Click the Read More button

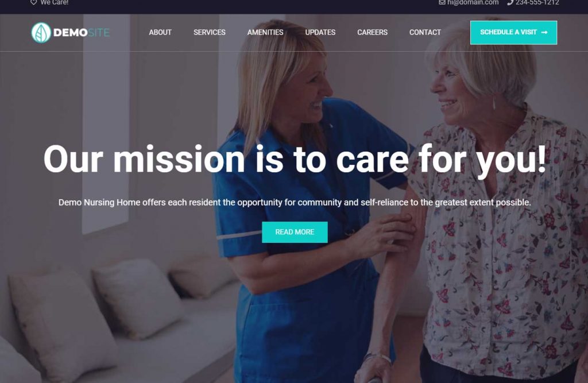(x=295, y=232)
